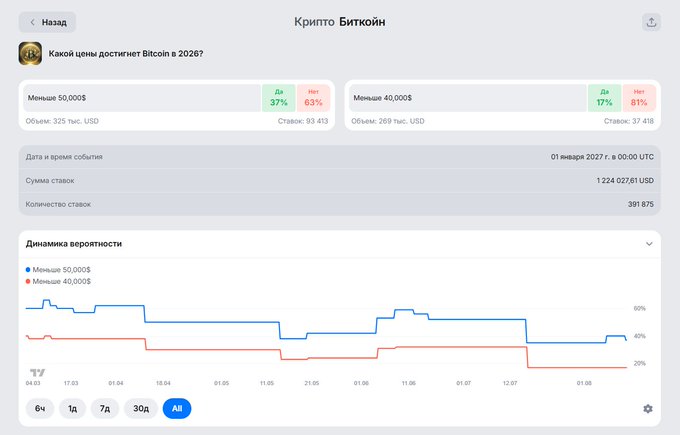Click the '1 224 027,61 USD' value
Screen dimensions: 680x435
625,180
